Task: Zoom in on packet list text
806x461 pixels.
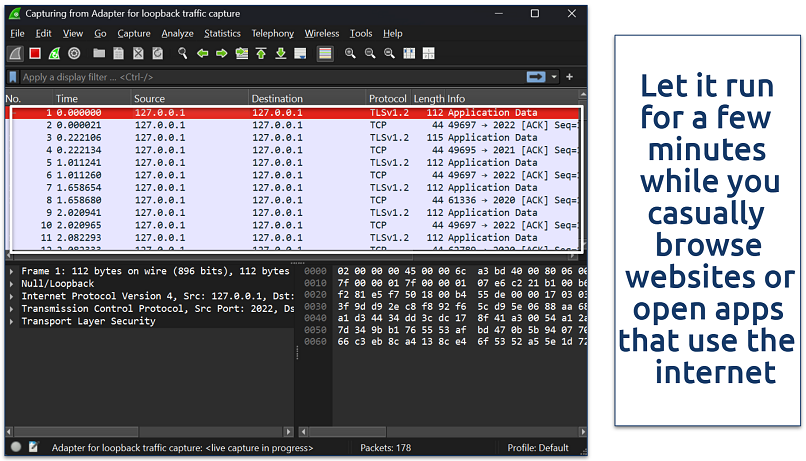Action: click(351, 53)
